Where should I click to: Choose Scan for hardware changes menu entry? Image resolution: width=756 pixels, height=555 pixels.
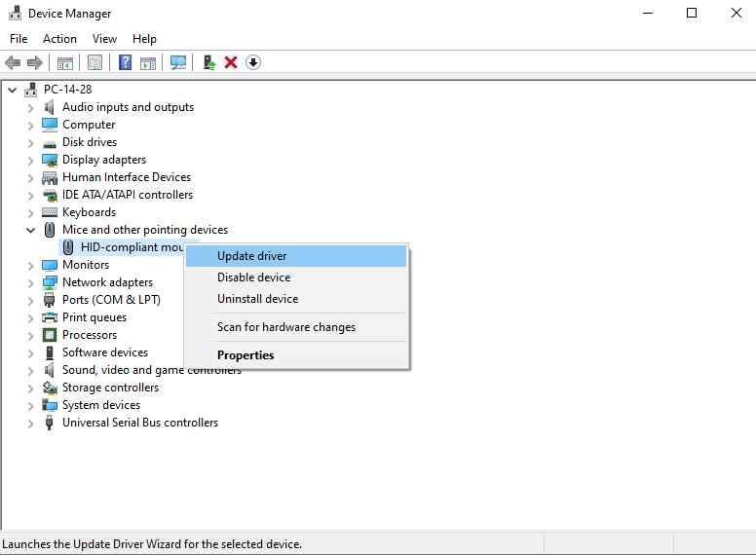pos(296,327)
